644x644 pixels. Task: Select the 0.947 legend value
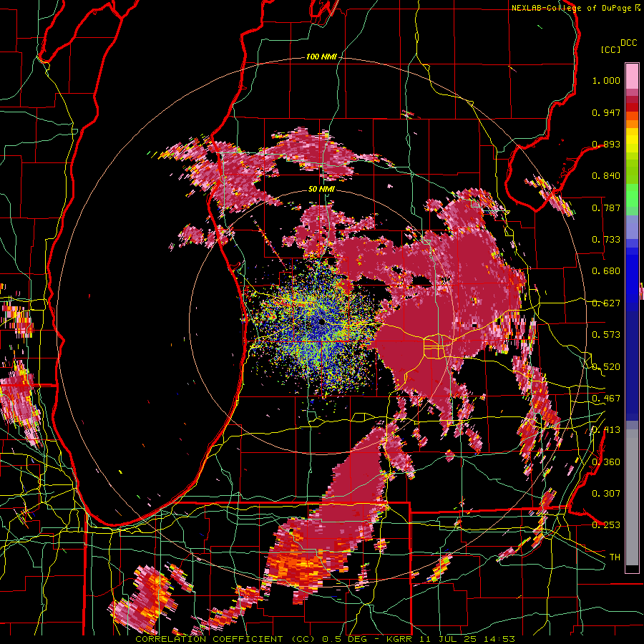point(606,112)
